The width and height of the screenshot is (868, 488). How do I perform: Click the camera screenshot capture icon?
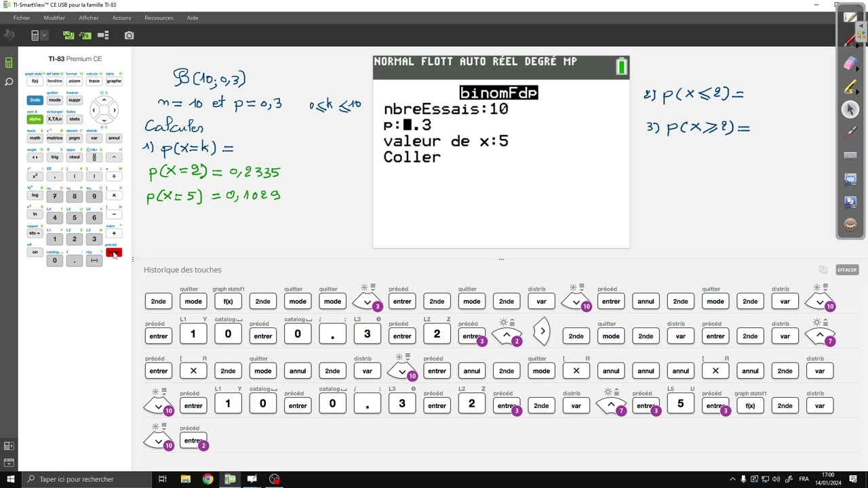coord(129,35)
